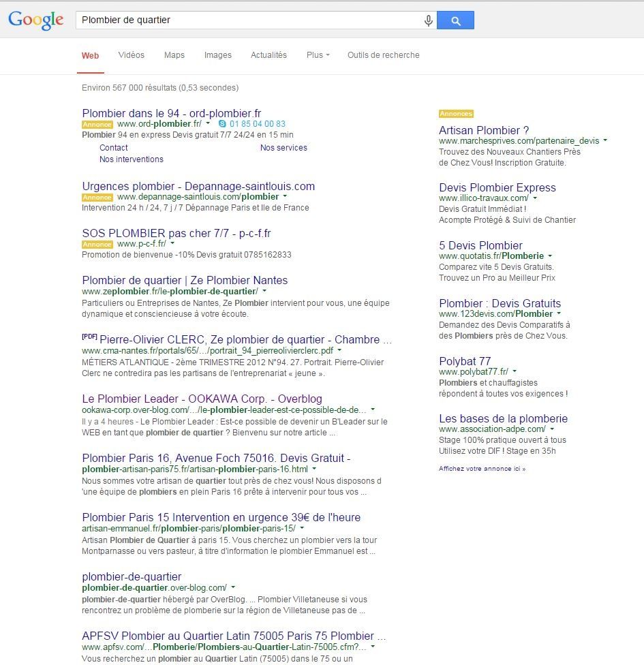
Task: Click the Annonces label in sidebar
Action: tap(456, 114)
